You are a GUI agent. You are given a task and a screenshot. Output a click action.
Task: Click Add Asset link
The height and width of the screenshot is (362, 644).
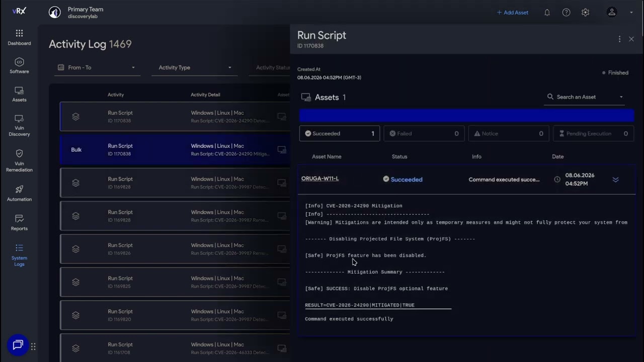click(x=513, y=13)
